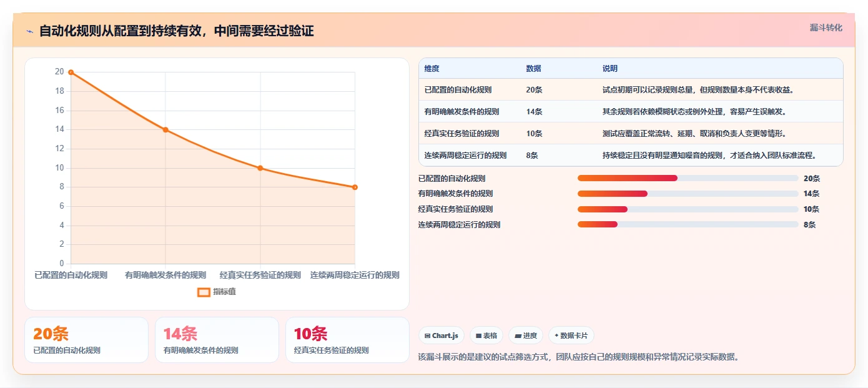Click the 20条 label beside progress bar
The height and width of the screenshot is (388, 868).
(812, 178)
